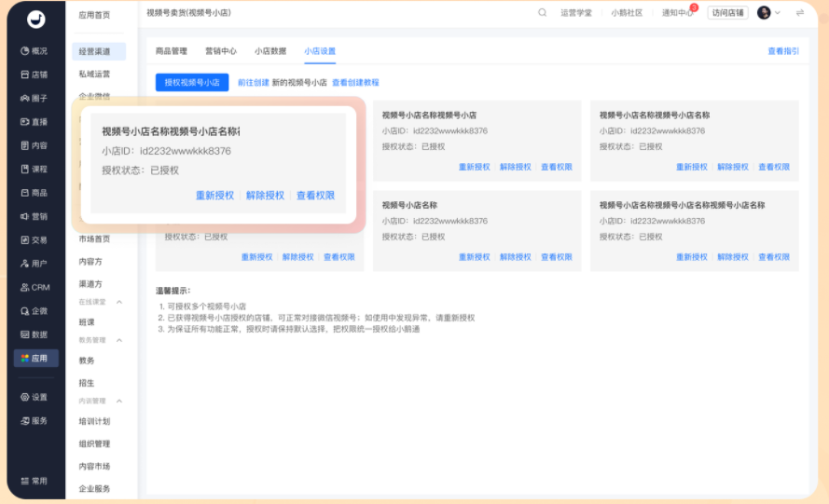Open 培训计划 menu item
The height and width of the screenshot is (504, 829).
pos(94,421)
